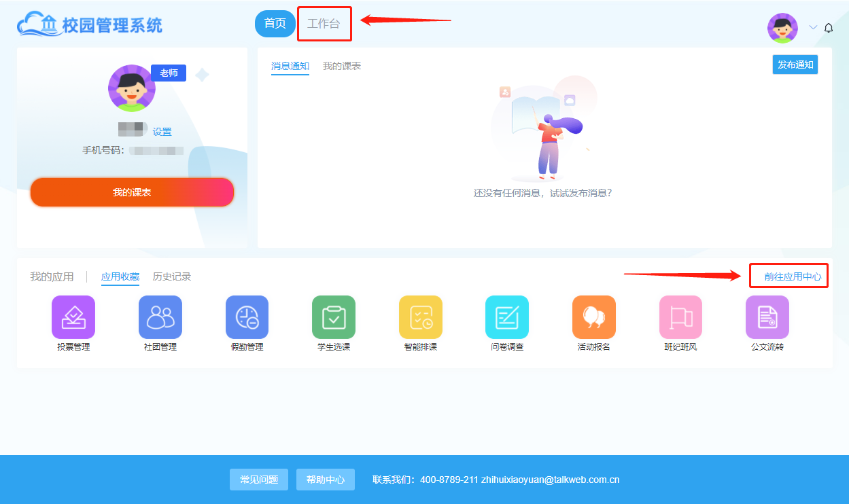Open the 公文流转 document flow icon
This screenshot has height=504, width=849.
click(767, 317)
